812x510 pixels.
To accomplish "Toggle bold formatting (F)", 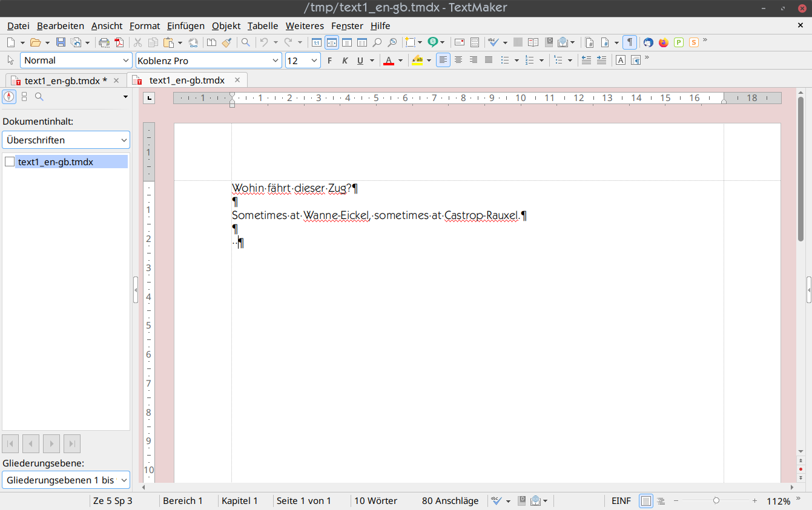I will (x=329, y=60).
